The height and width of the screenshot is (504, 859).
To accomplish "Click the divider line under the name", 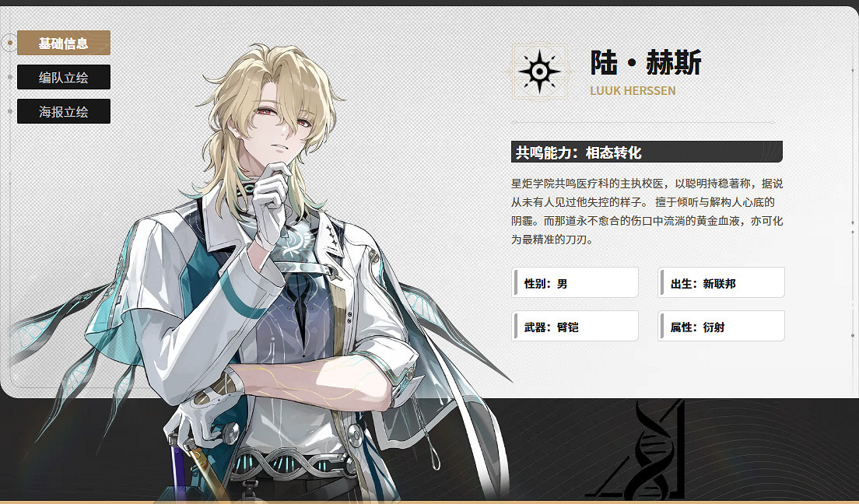I will (x=643, y=122).
